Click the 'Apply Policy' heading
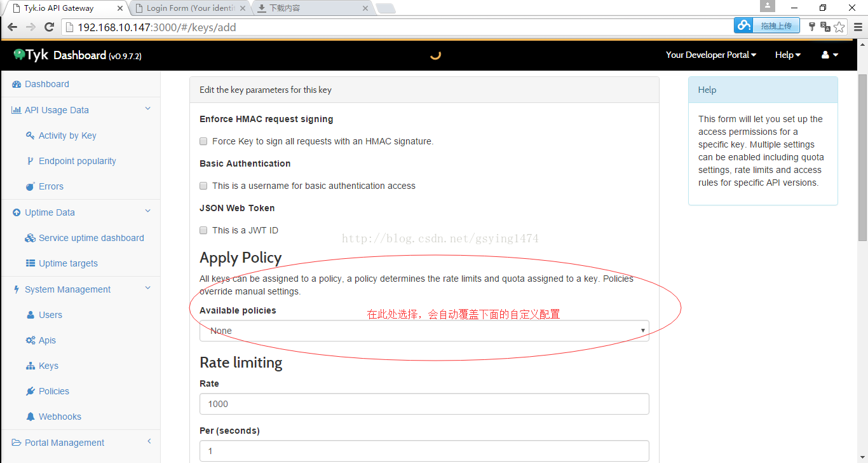The height and width of the screenshot is (463, 868). coord(240,258)
